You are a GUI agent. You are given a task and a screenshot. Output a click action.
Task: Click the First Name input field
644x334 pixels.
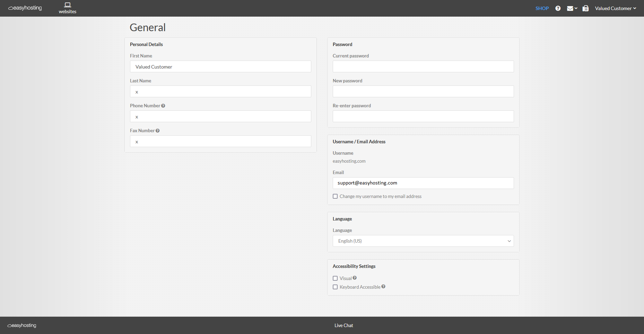(220, 66)
